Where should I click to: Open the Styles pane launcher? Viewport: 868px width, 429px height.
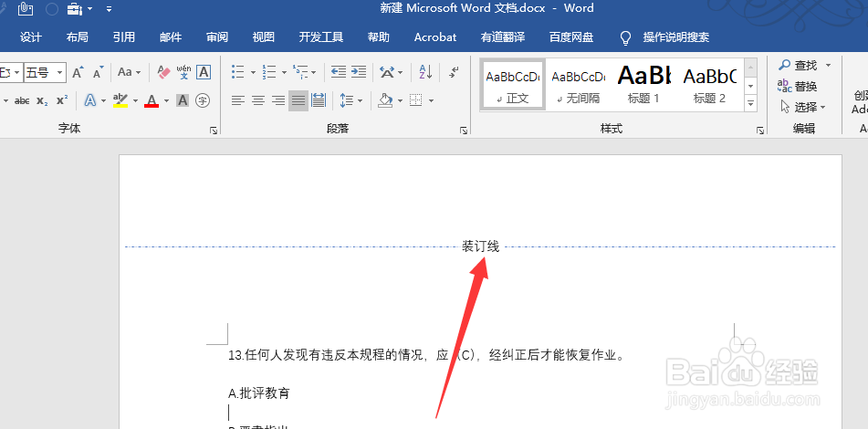pyautogui.click(x=760, y=131)
